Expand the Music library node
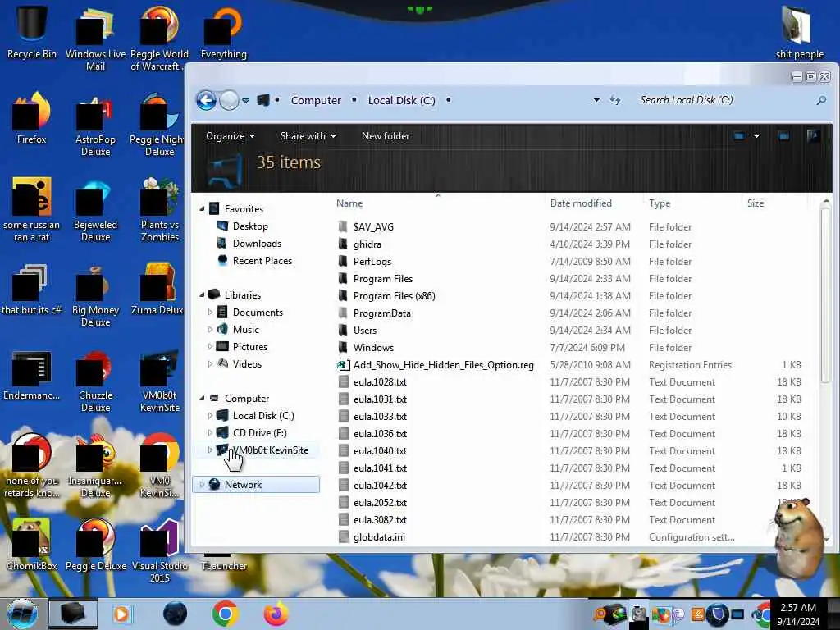 pos(210,330)
